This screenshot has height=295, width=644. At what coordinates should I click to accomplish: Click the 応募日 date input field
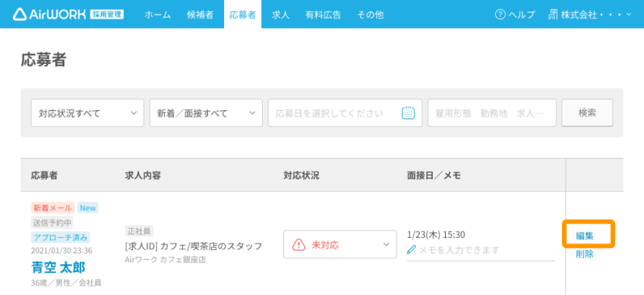point(345,113)
